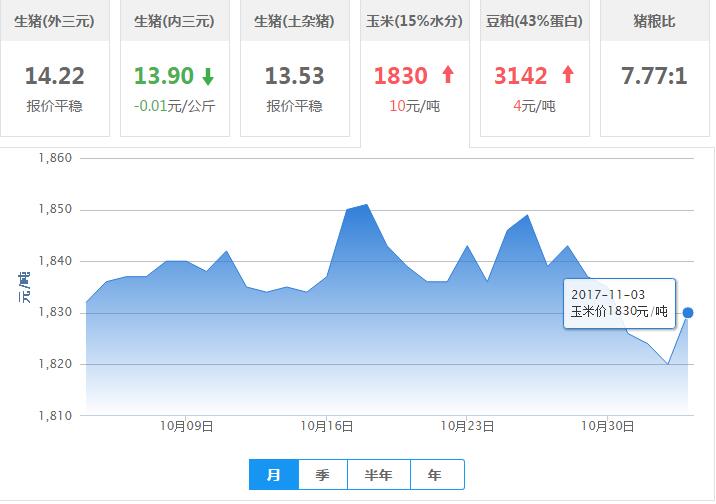Click the 4元/吨 change text
The image size is (716, 504).
coord(534,106)
